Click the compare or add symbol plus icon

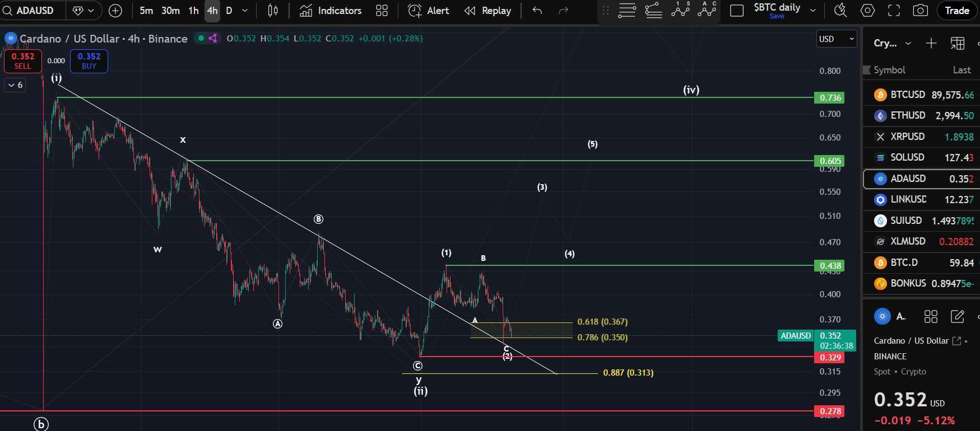tap(115, 11)
